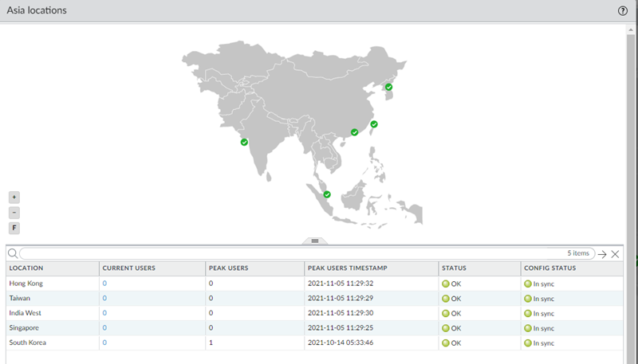Apply filter with the arrow icon

pos(602,254)
